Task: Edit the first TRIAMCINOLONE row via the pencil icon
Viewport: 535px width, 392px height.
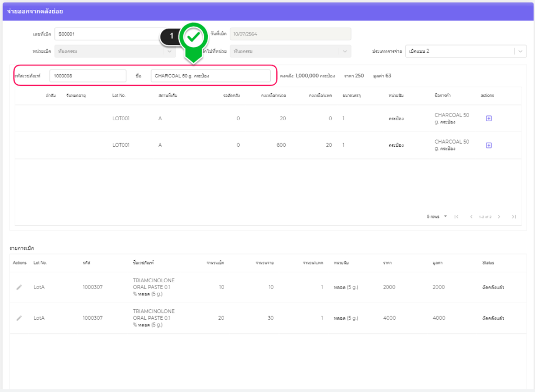Action: [19, 287]
